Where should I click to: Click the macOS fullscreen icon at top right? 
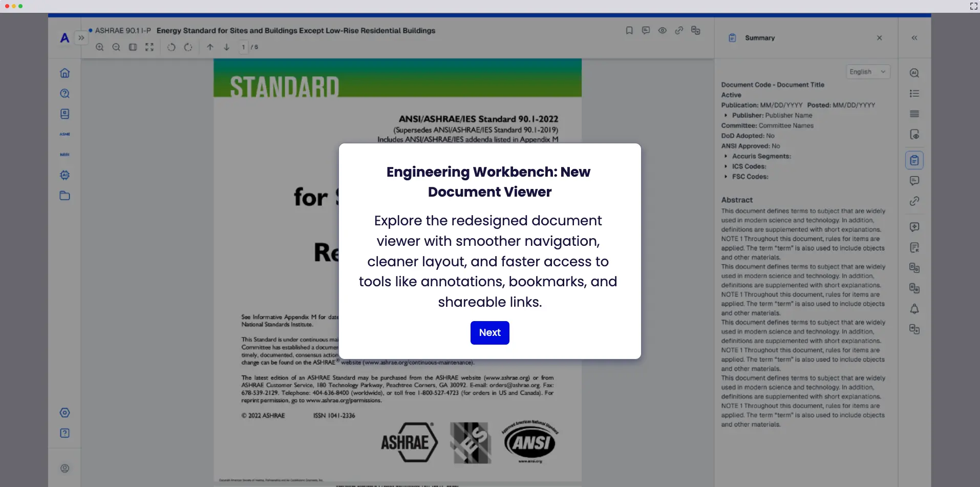[x=973, y=6]
